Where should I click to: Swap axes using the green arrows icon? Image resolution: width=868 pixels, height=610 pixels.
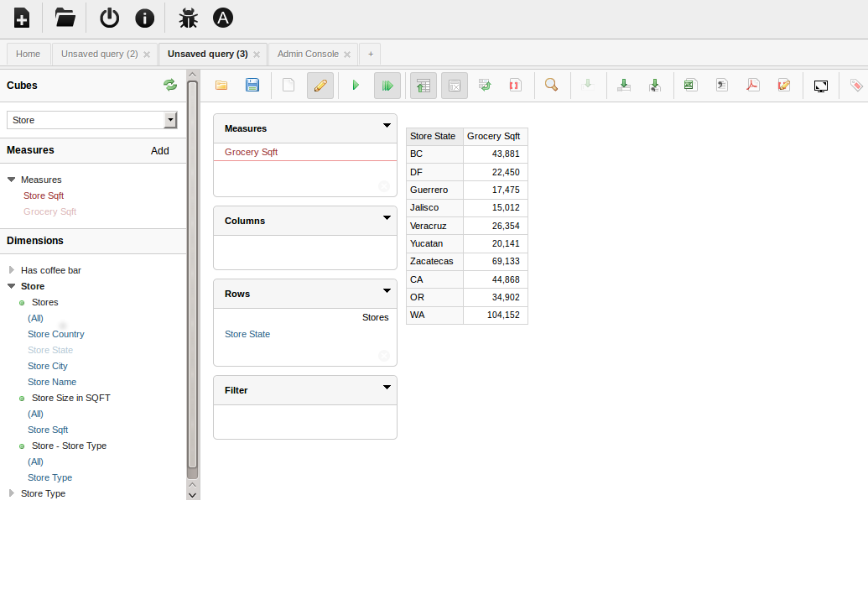(485, 86)
